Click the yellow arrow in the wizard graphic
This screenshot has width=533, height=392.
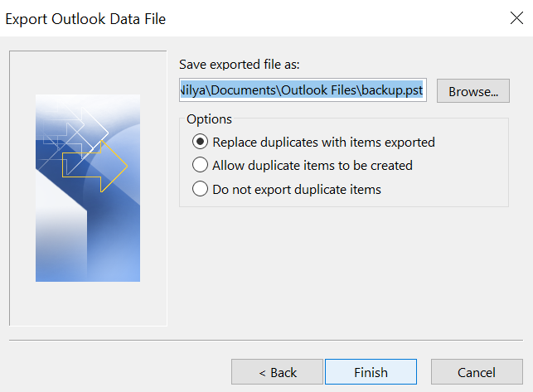coord(94,167)
